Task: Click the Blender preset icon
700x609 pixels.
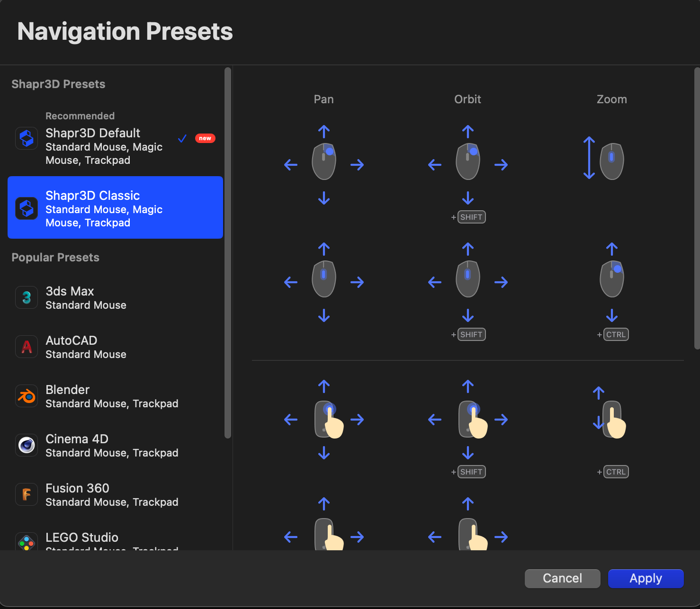Action: [26, 396]
